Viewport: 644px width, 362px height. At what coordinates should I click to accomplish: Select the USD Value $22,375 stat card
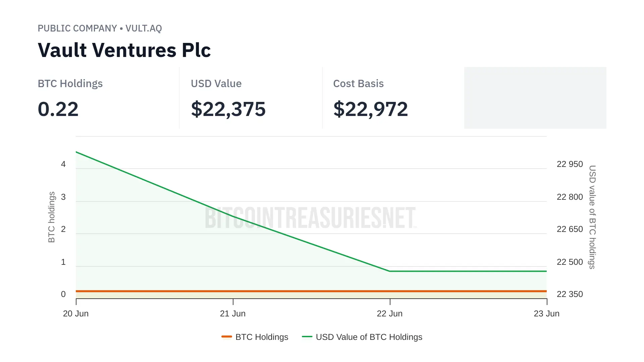[x=250, y=98]
